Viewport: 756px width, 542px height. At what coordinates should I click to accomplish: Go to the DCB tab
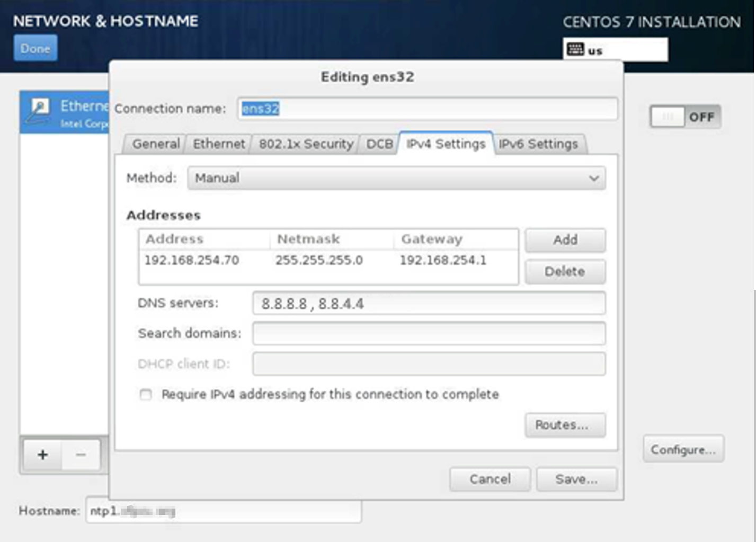(x=379, y=144)
